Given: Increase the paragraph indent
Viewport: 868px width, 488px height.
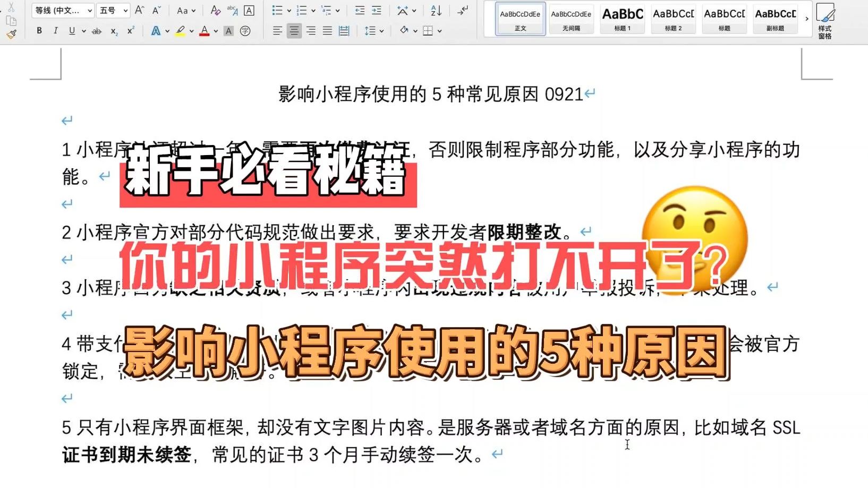Looking at the screenshot, I should (x=377, y=10).
